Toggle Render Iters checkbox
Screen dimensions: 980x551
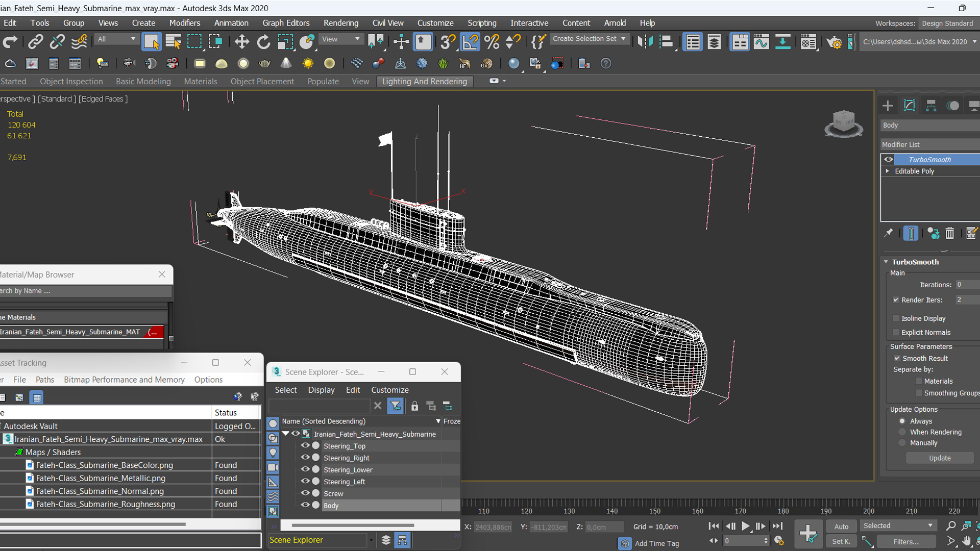896,299
